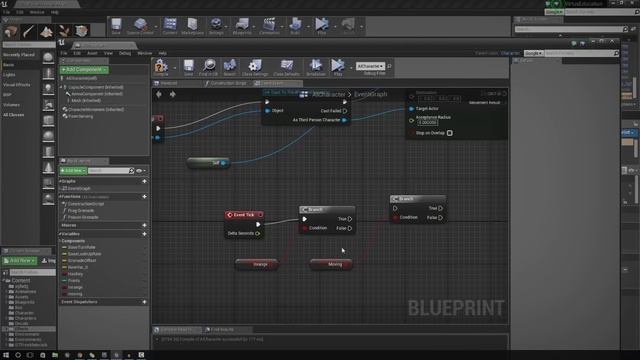Open blueprint editor Window menu
Image resolution: width=640 pixels, height=360 pixels.
(144, 53)
